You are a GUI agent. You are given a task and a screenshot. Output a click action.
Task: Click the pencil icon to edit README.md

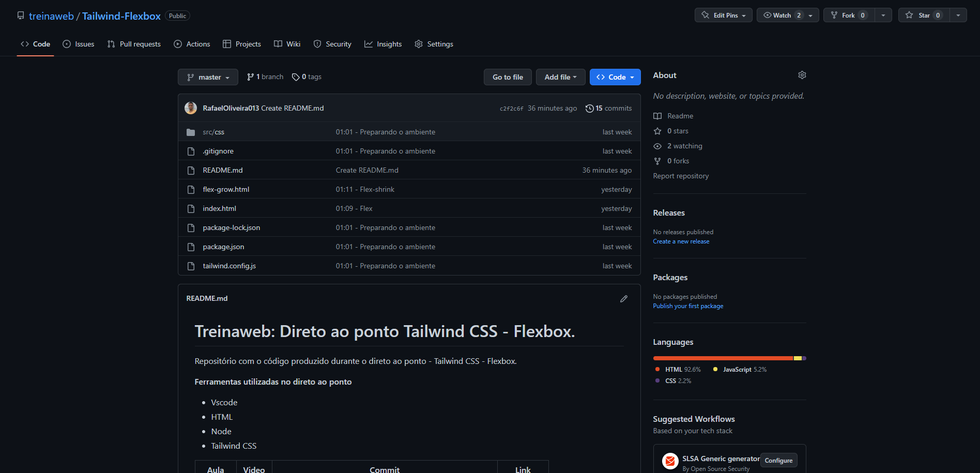click(x=624, y=299)
